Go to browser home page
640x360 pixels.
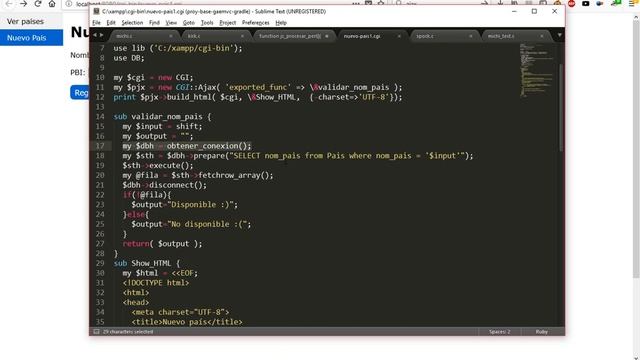point(52,4)
